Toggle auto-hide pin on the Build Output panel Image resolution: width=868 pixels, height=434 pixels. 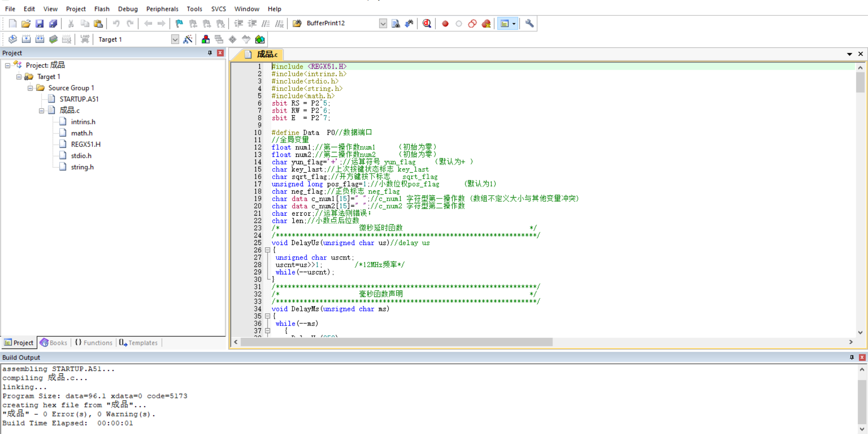852,357
